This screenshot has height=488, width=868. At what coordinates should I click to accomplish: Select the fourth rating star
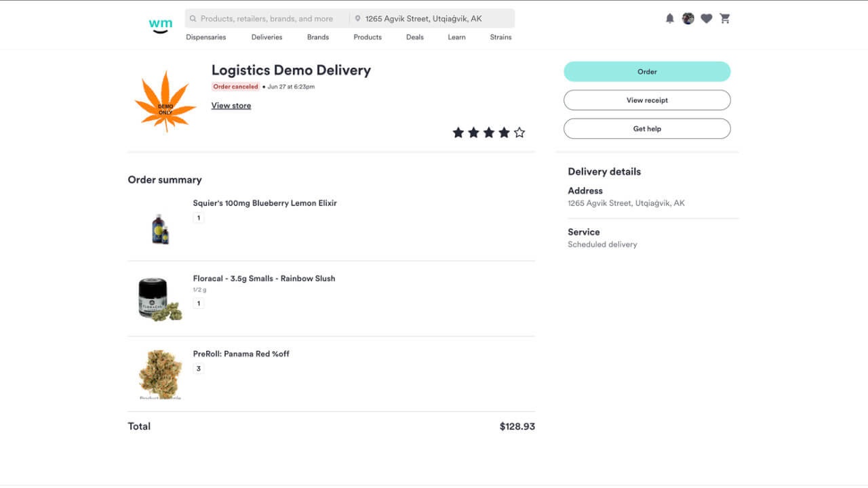504,132
